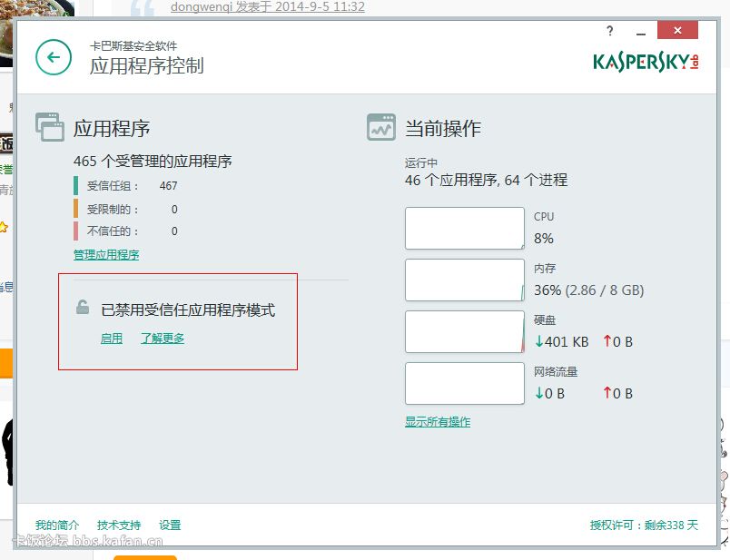
Task: Click the Kaspersky lab logo
Action: coord(646,62)
